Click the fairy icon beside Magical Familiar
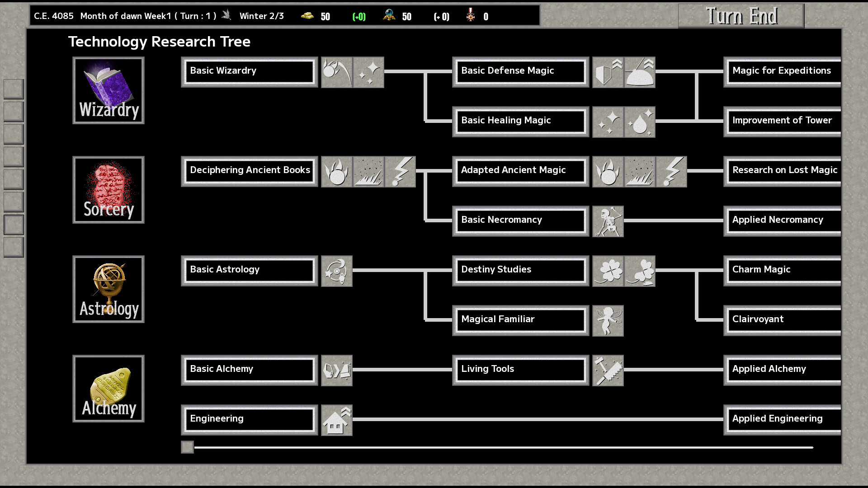 [x=608, y=321]
